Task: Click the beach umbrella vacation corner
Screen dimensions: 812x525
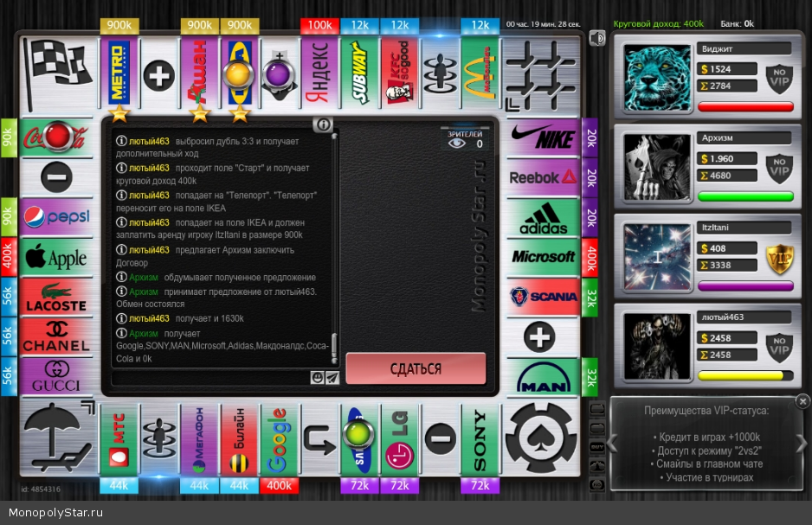Action: pos(58,439)
